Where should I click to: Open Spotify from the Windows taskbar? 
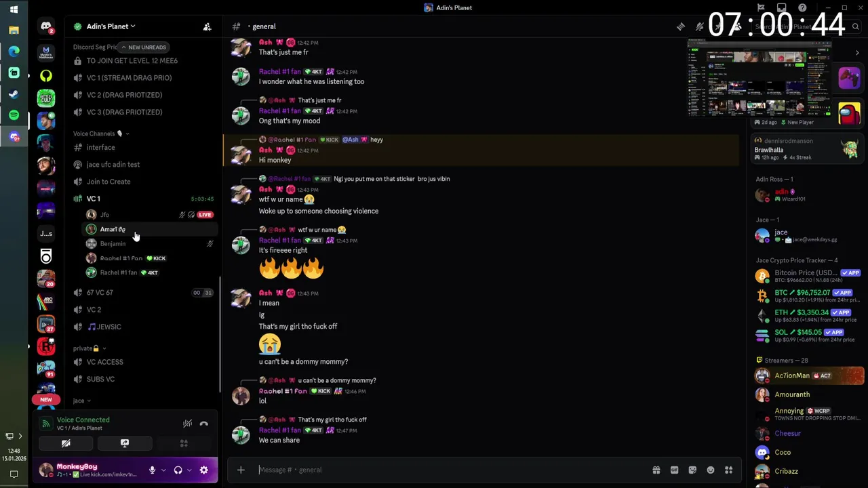click(x=14, y=115)
